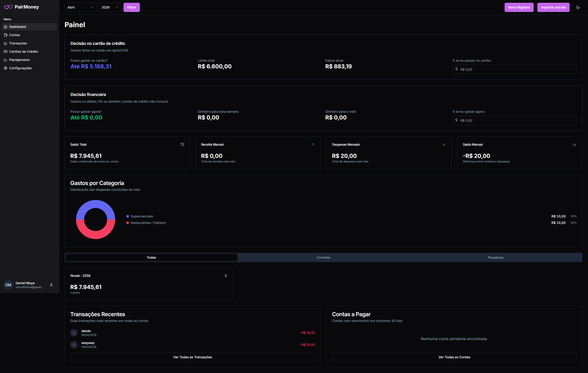Click the Planejamento line chart icon
588x373 pixels.
(5, 60)
